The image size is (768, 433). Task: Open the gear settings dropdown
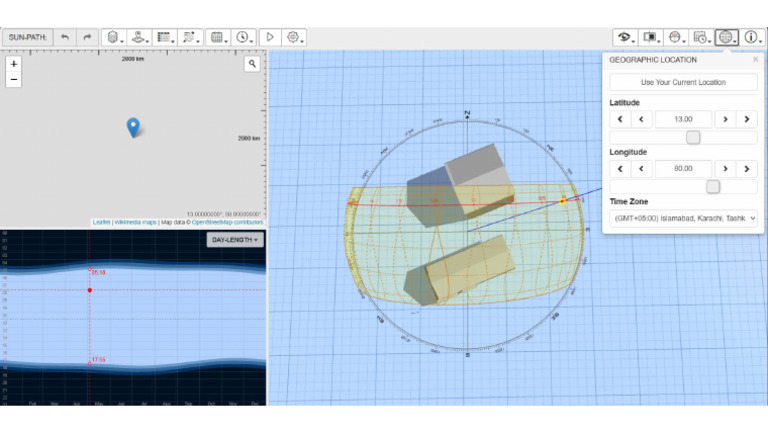(294, 37)
